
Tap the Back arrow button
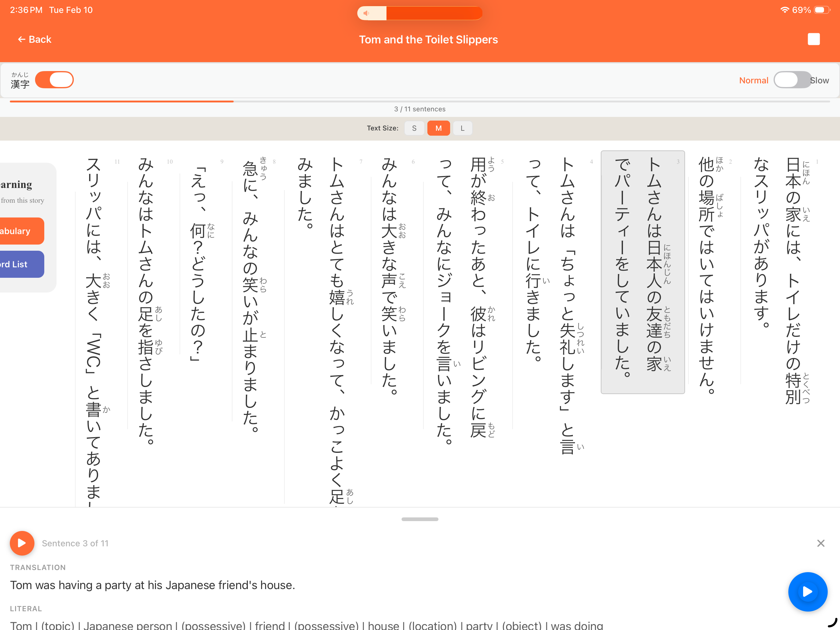coord(34,39)
